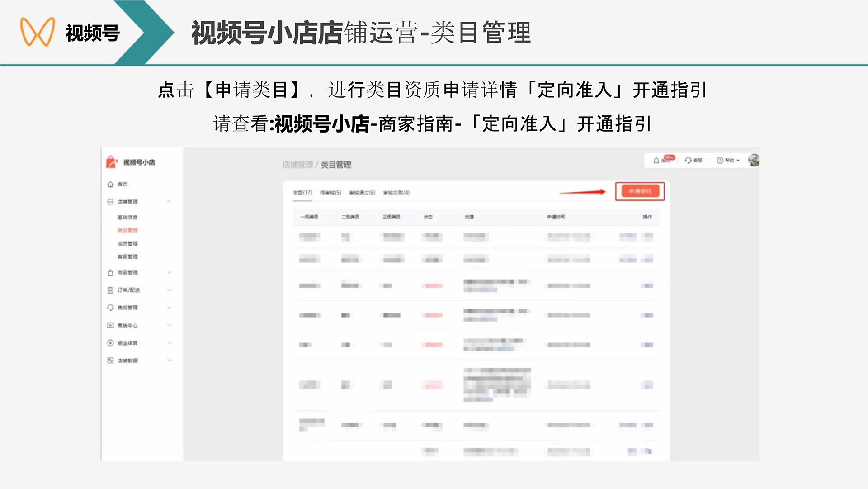Open 客服管理 in the sidebar
Image resolution: width=868 pixels, height=489 pixels.
[x=127, y=257]
